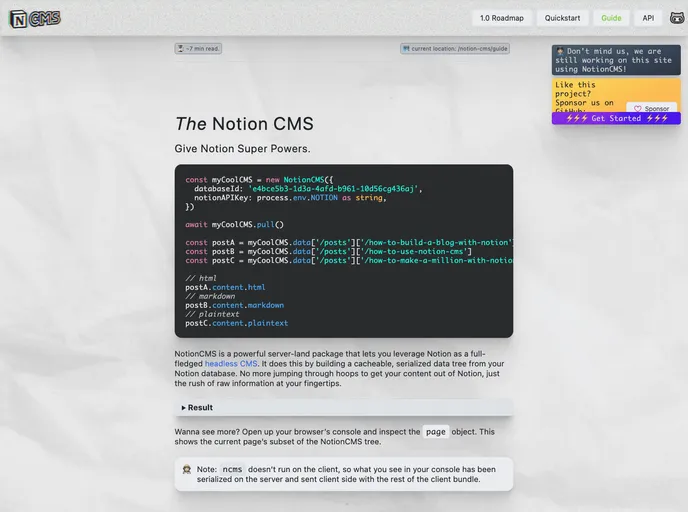Screen dimensions: 688x512
Task: Open the API nav item
Action: click(648, 18)
